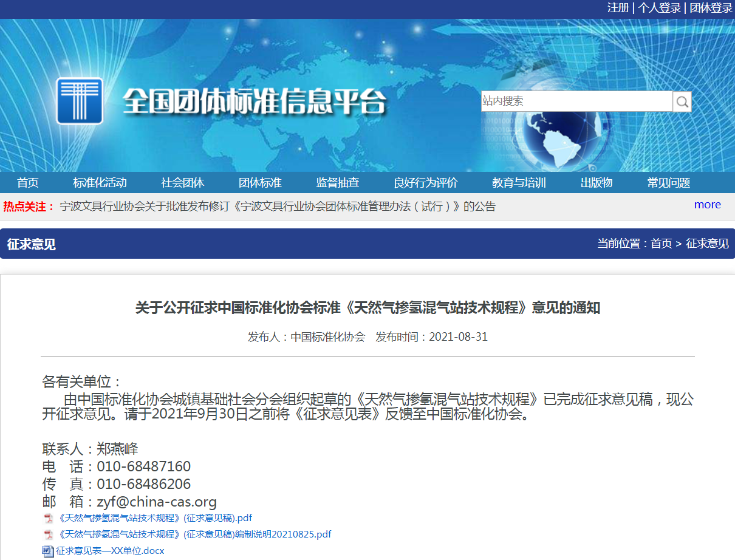Image resolution: width=735 pixels, height=560 pixels.
Task: Download 征求意见表—XX单位.docx file
Action: 110,551
